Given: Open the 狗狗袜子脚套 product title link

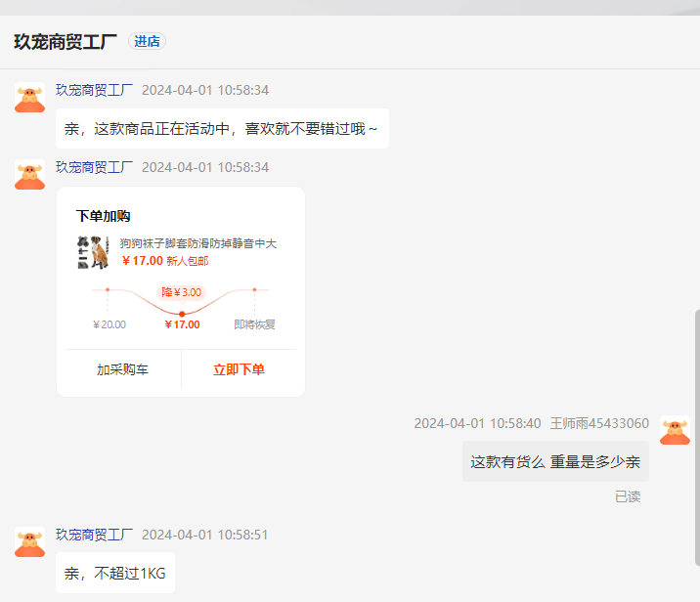Looking at the screenshot, I should 198,243.
